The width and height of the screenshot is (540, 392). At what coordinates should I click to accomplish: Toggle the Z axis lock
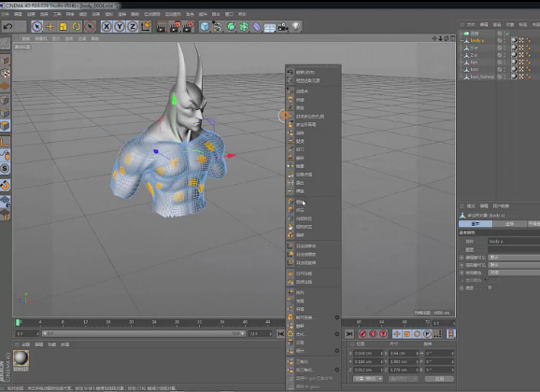pos(133,26)
